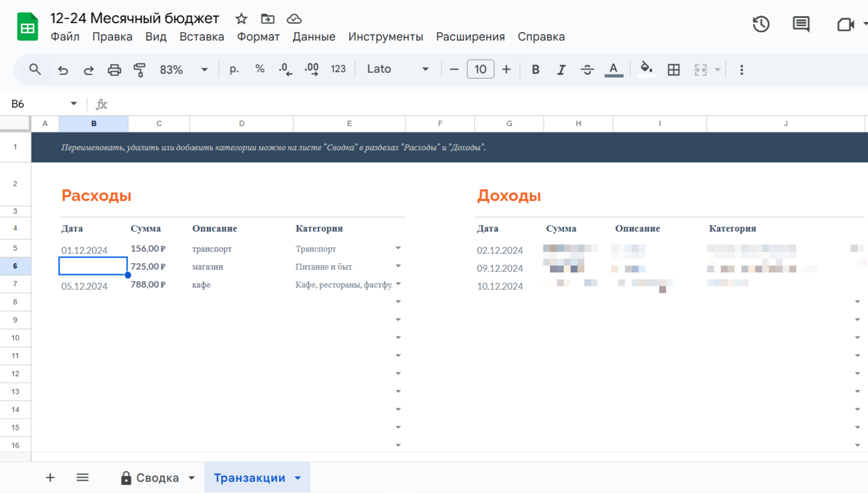Open the Данные menu
This screenshot has width=868, height=493.
pos(314,37)
